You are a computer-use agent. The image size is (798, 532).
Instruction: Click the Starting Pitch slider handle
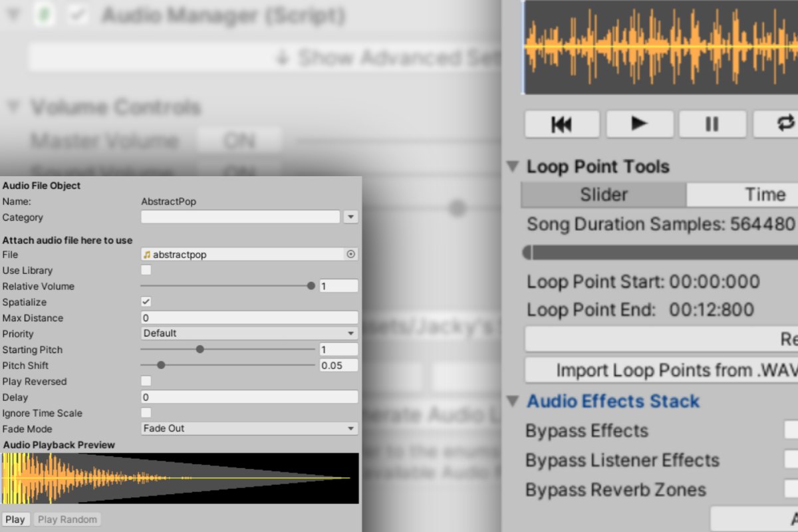[199, 349]
